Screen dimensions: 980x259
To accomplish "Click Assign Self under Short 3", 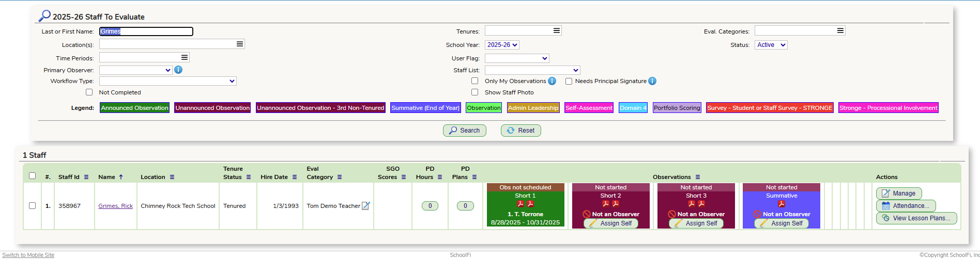I will (696, 223).
